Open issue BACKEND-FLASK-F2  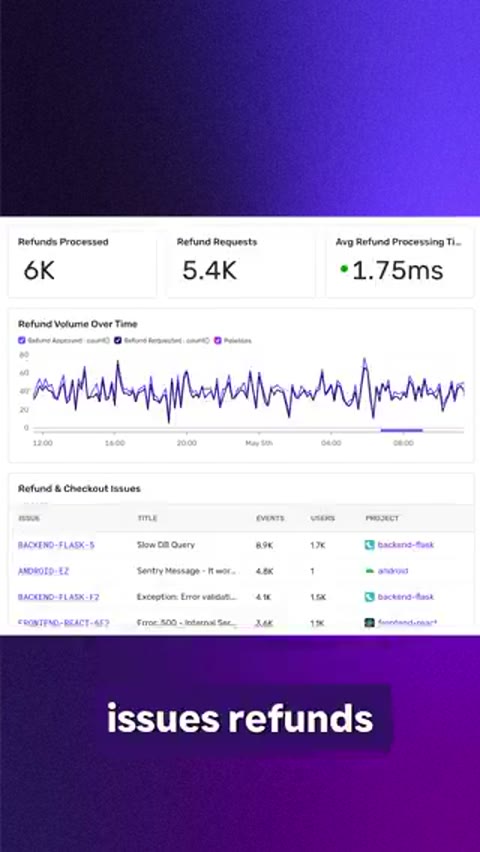[59, 597]
